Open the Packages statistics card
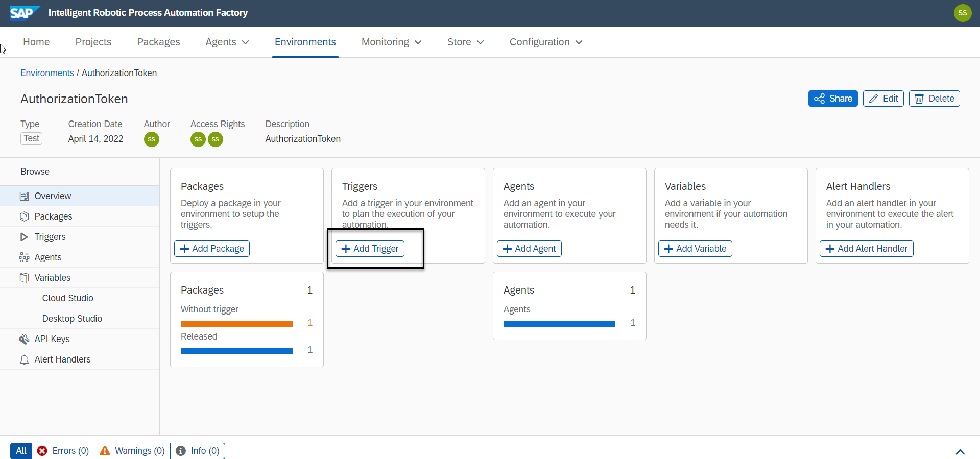Viewport: 980px width, 459px height. pyautogui.click(x=247, y=319)
